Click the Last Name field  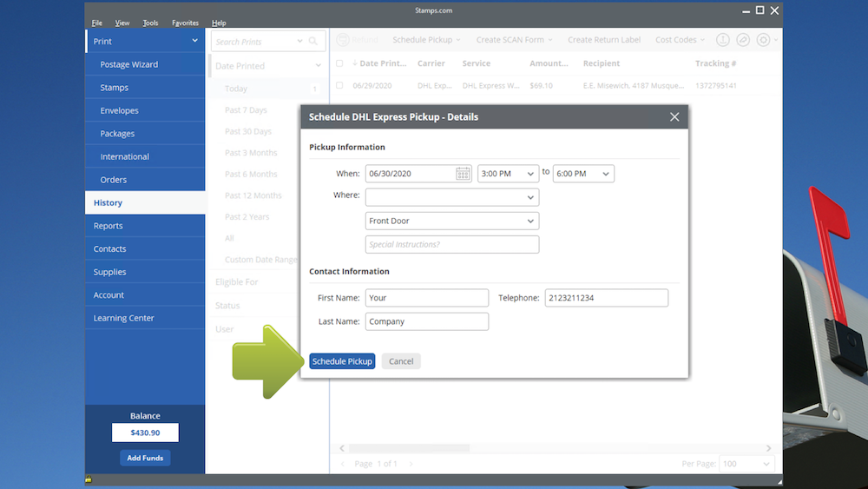click(x=427, y=321)
